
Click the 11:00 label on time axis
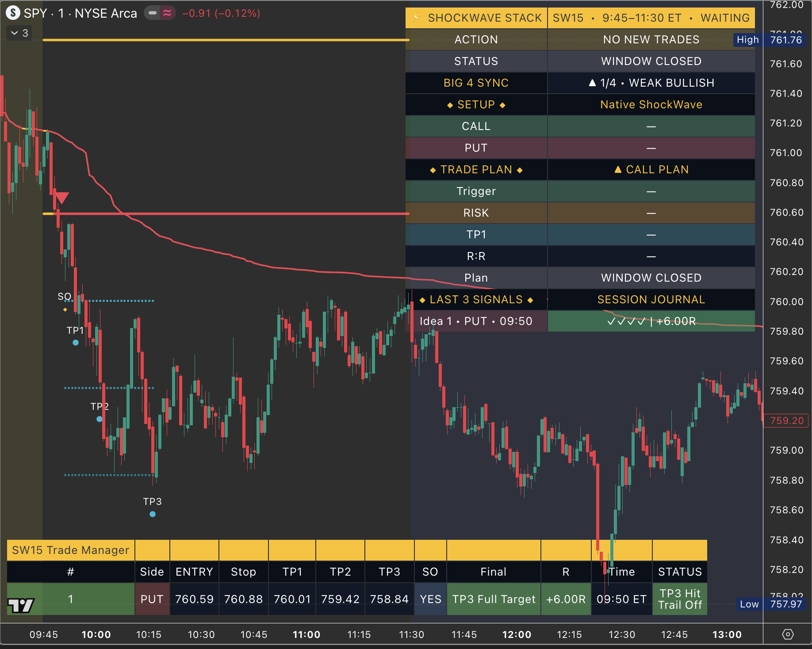(x=306, y=635)
